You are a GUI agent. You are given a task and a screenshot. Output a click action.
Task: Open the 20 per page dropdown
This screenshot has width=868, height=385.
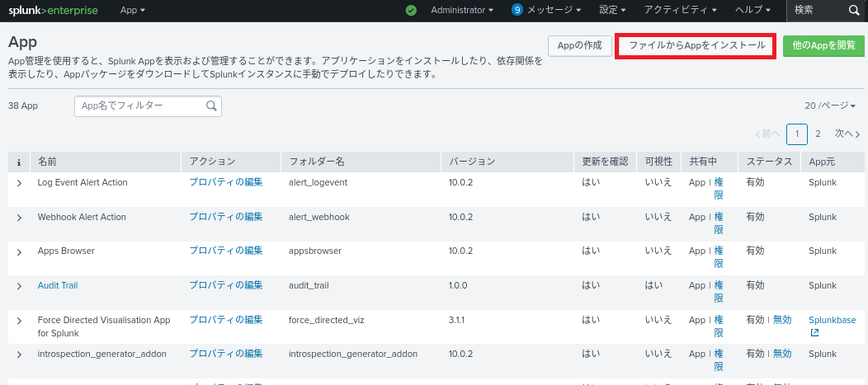tap(830, 106)
